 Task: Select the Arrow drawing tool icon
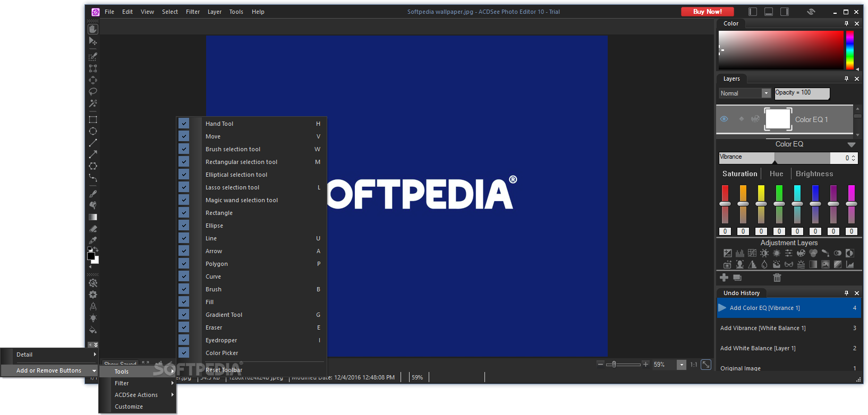93,154
